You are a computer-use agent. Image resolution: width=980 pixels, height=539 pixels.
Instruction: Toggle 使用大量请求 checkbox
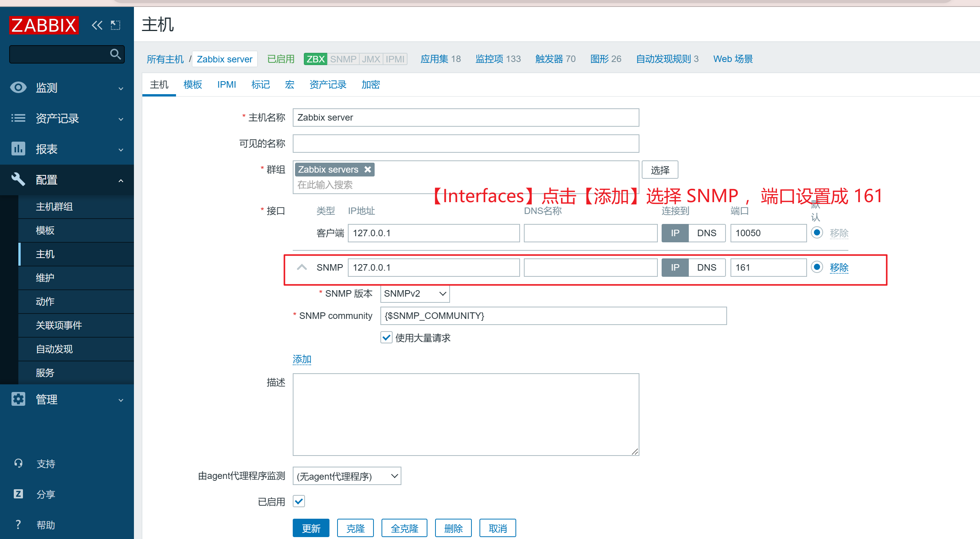pos(386,338)
